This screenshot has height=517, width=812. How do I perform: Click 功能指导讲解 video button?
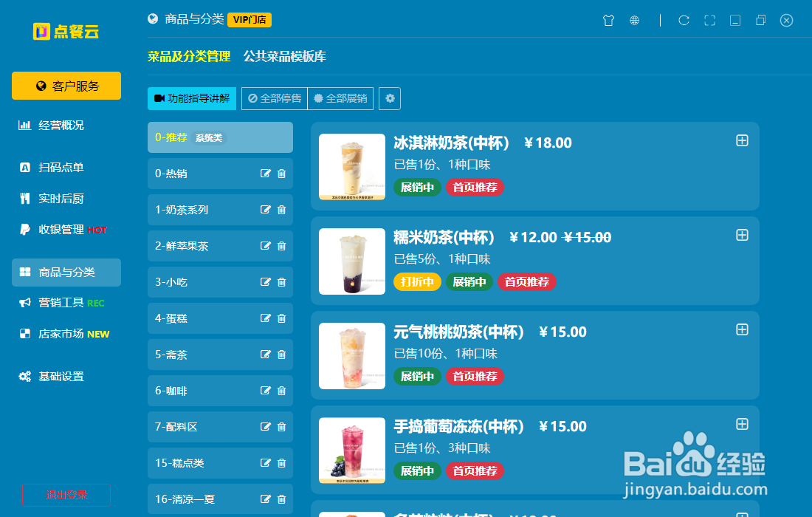tap(192, 98)
